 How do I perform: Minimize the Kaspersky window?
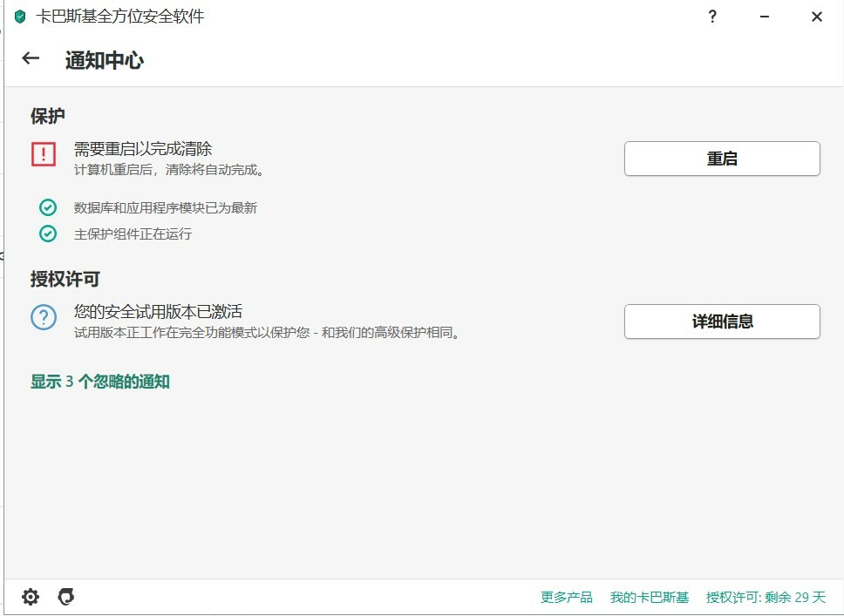765,17
